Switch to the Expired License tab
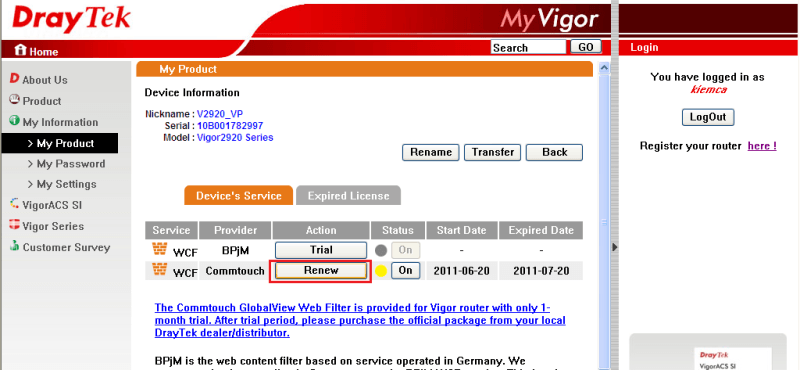The width and height of the screenshot is (800, 370). pyautogui.click(x=348, y=195)
